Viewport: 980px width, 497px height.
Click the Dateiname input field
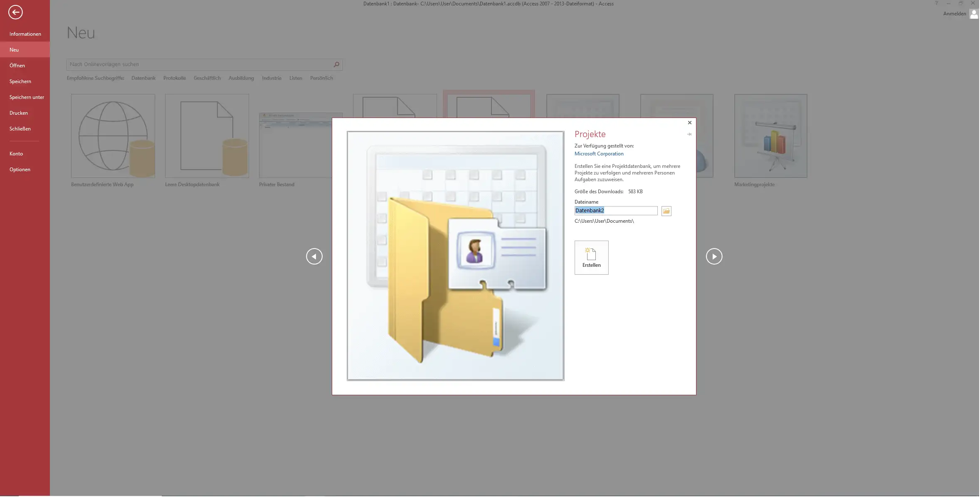tap(615, 211)
